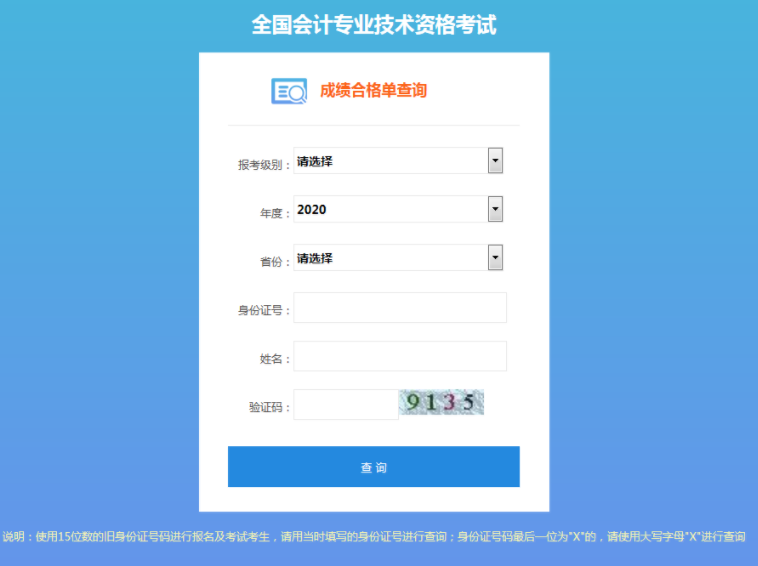Select the 报考级别 请选择 combo box

pyautogui.click(x=398, y=160)
